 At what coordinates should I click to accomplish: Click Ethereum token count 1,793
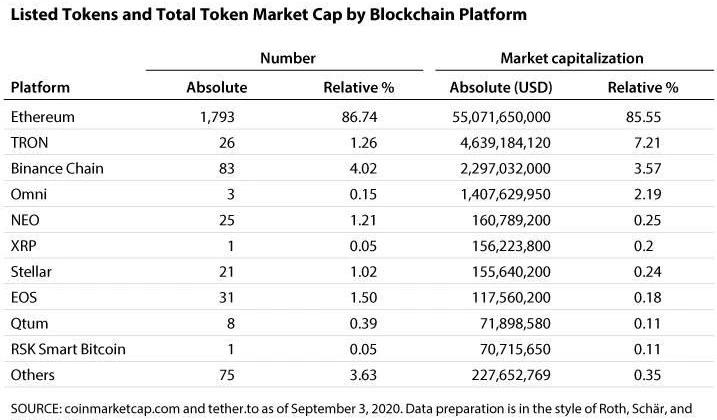(217, 117)
